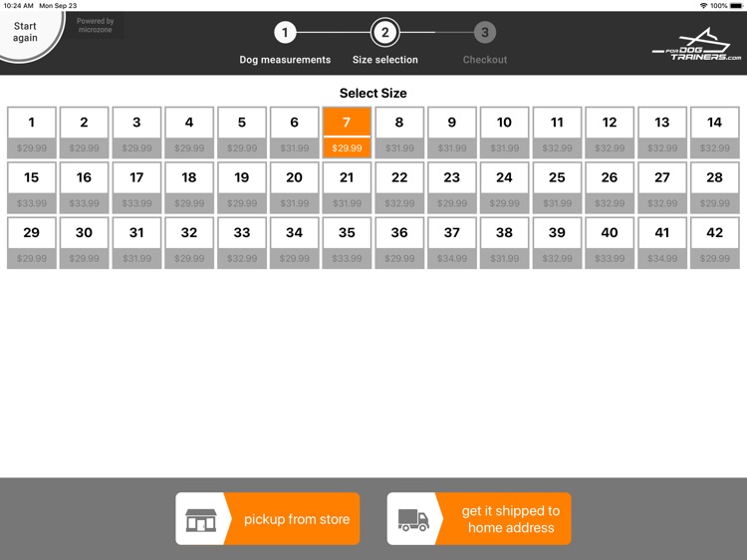Choose get it shipped to home address

pyautogui.click(x=479, y=518)
